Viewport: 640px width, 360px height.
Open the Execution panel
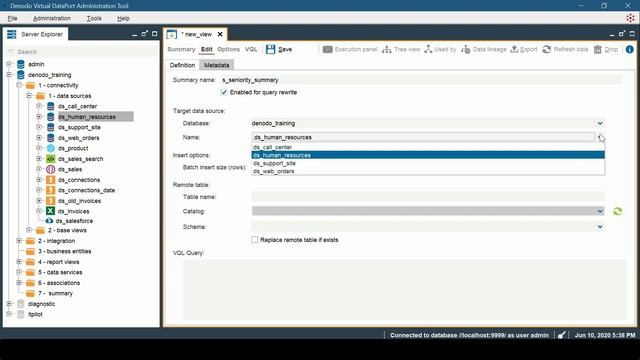[x=350, y=49]
